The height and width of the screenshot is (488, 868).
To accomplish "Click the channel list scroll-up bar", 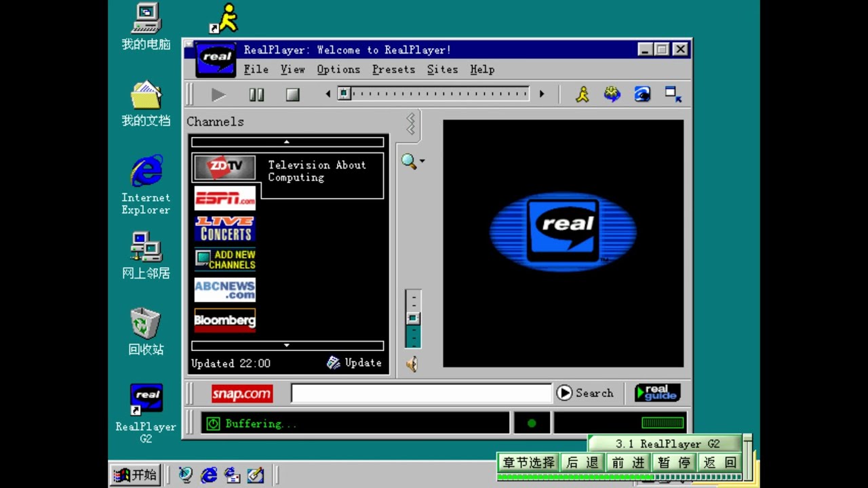I will point(288,142).
